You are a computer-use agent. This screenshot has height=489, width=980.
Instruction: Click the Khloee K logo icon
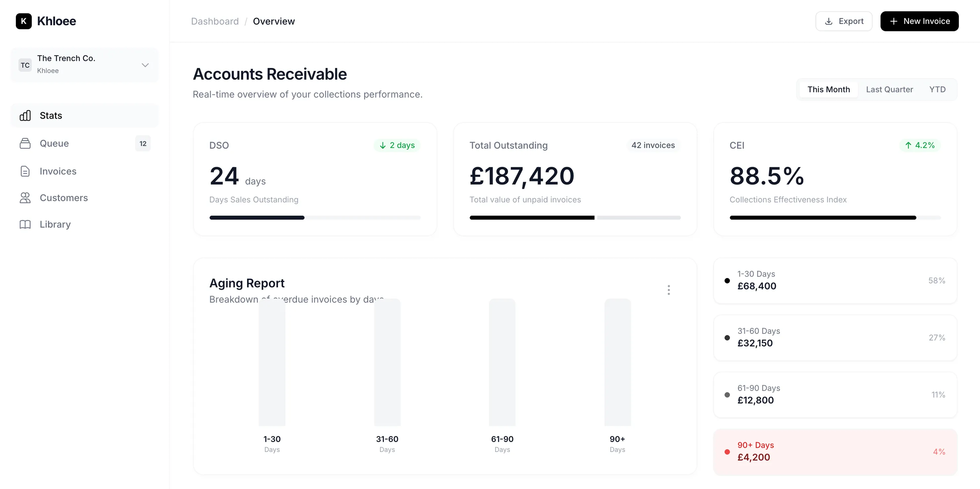[x=23, y=21]
